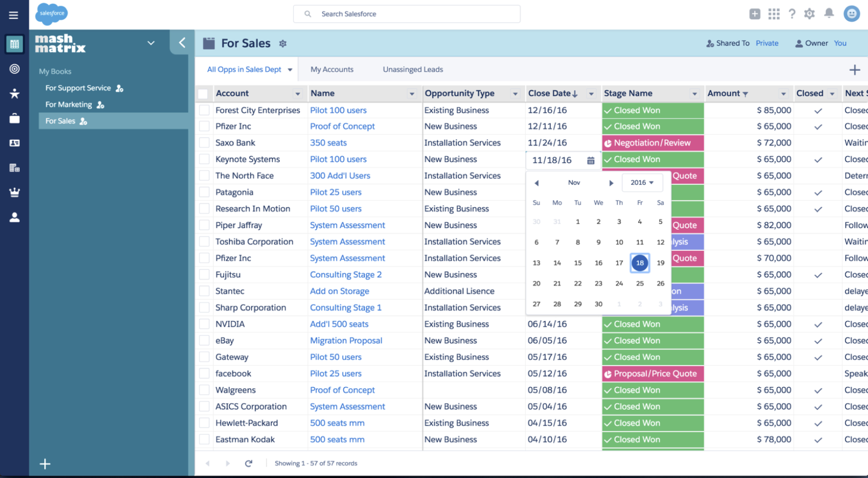Check the row checkbox for facebook
The width and height of the screenshot is (868, 478).
tap(204, 373)
